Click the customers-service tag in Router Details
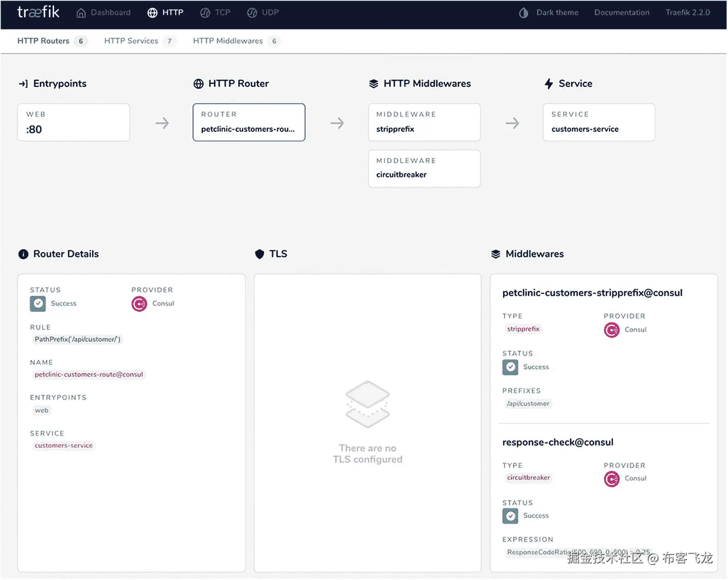 (x=63, y=446)
